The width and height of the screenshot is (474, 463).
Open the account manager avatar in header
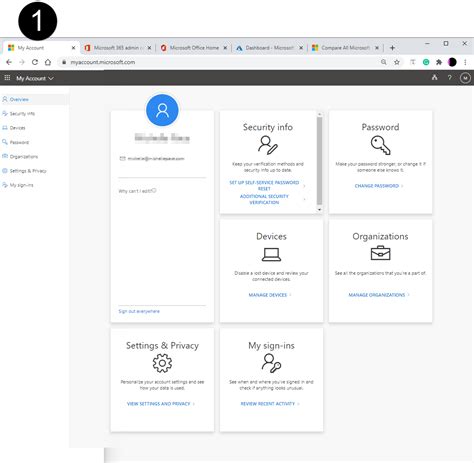[x=465, y=78]
